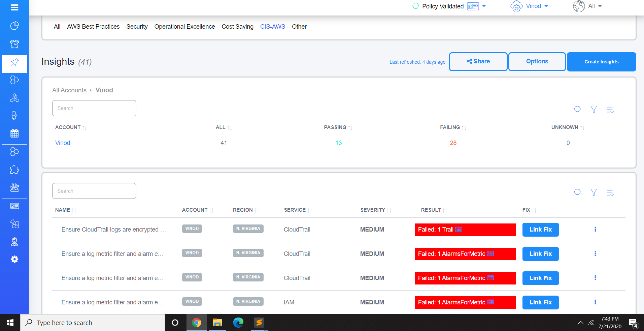Click All Accounts breadcrumb
The height and width of the screenshot is (331, 644).
click(x=69, y=90)
